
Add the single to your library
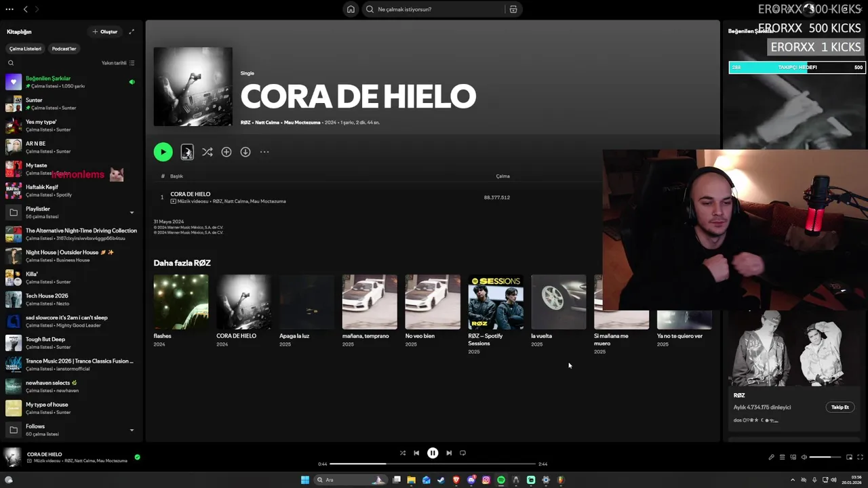click(x=226, y=152)
